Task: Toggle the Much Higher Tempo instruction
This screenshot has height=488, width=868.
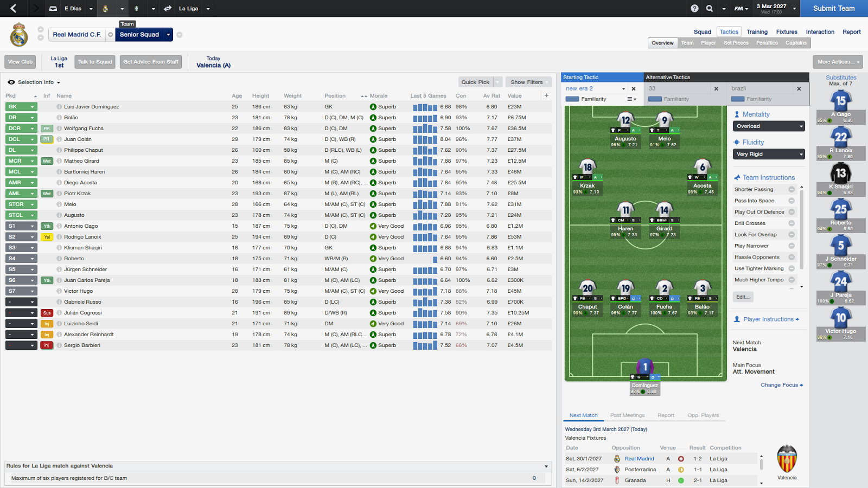Action: pyautogui.click(x=792, y=280)
